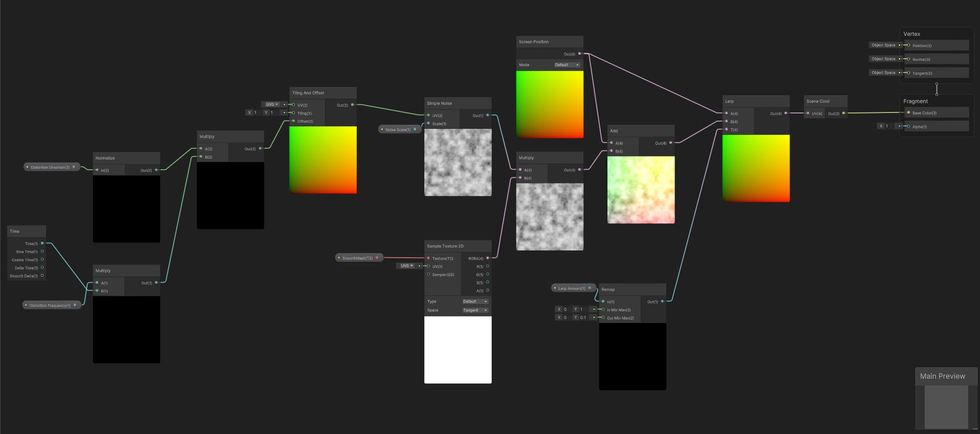This screenshot has height=434, width=980.
Task: Click the Alpha(1) port on Fragment block
Action: 908,126
